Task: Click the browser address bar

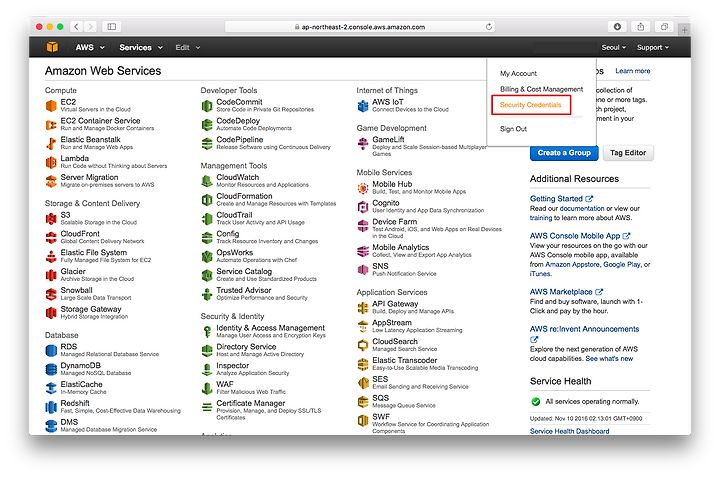Action: (360, 27)
